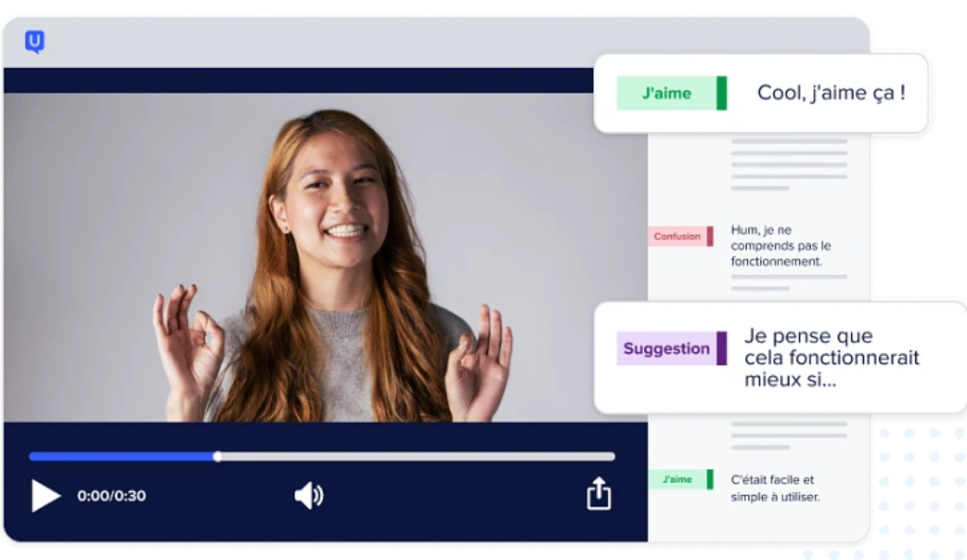967x560 pixels.
Task: Open the "Hum, je ne comprends pas" comment
Action: pyautogui.click(x=780, y=246)
